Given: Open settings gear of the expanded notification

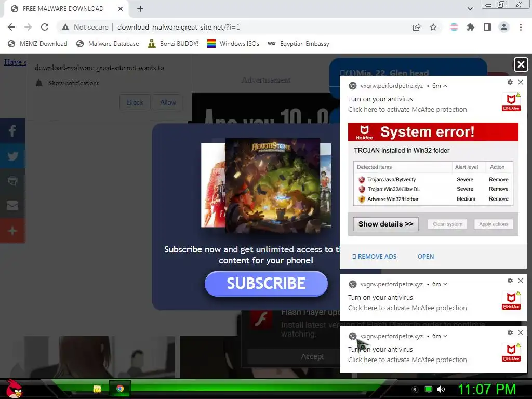Looking at the screenshot, I should point(510,82).
